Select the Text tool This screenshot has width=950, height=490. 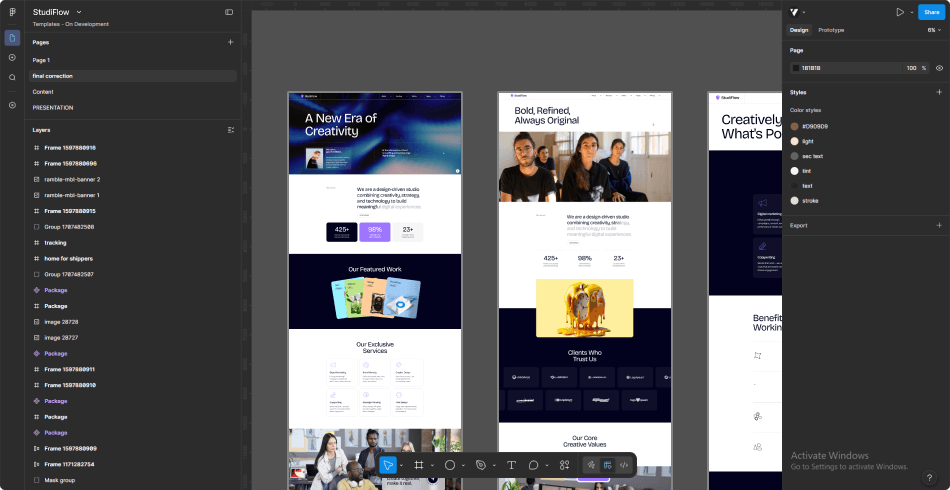(x=511, y=465)
